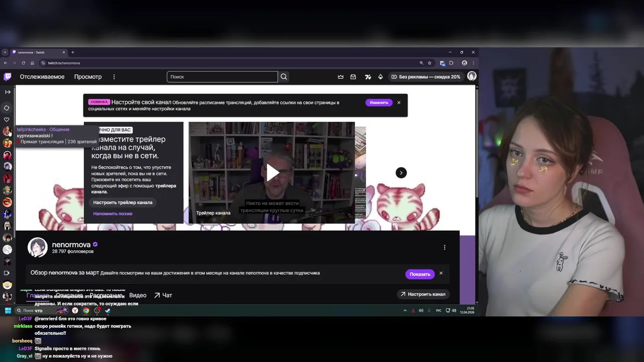The width and height of the screenshot is (644, 362).
Task: Open Twitch inbox notifications icon
Action: pyautogui.click(x=353, y=77)
